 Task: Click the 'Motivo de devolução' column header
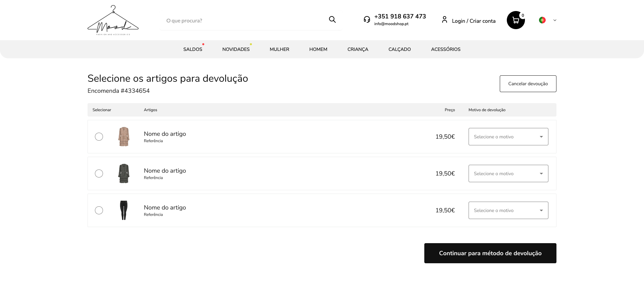(x=487, y=110)
